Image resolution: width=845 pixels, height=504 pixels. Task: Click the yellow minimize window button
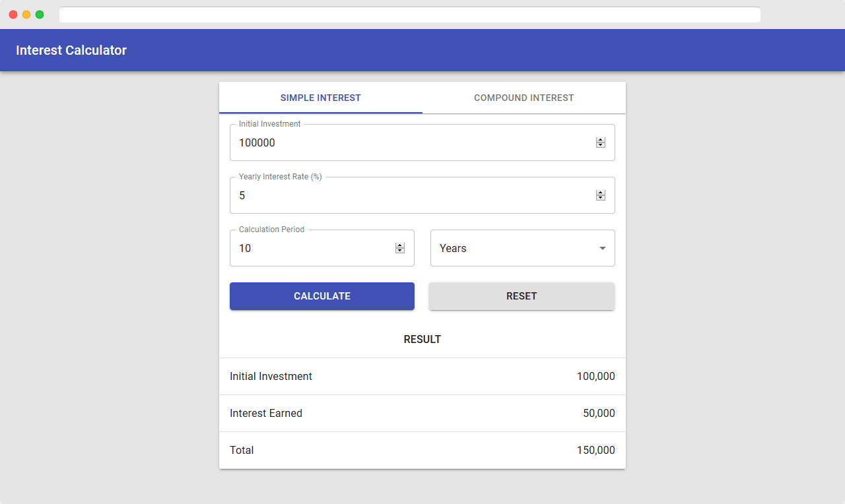[26, 15]
